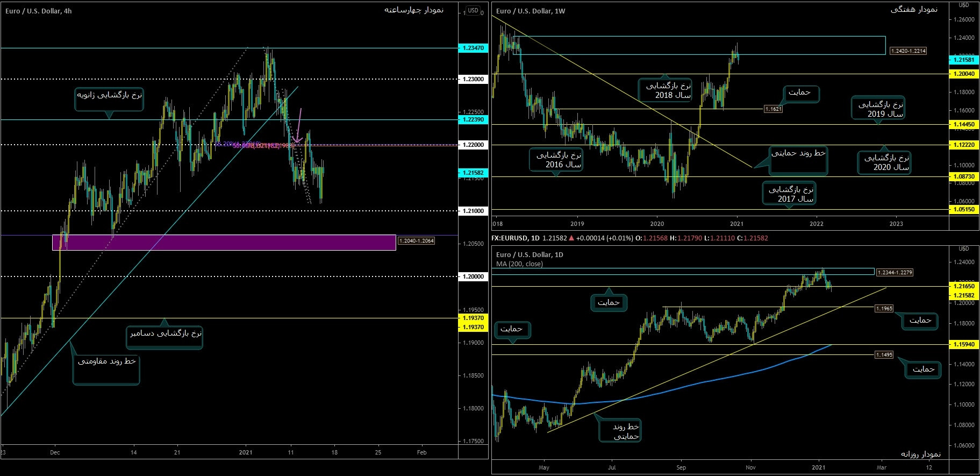Screen dimensions: 980x476
Task: Click the 2020 opening rate callout
Action: [x=884, y=162]
